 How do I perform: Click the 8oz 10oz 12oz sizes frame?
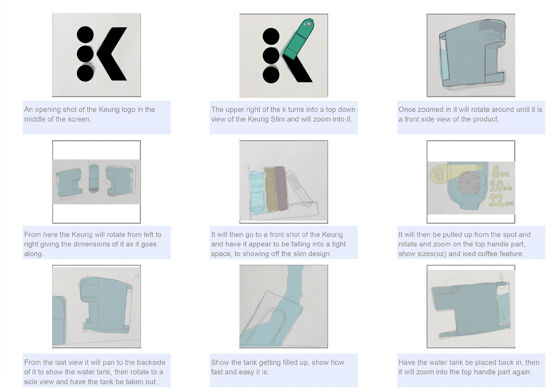(x=471, y=182)
